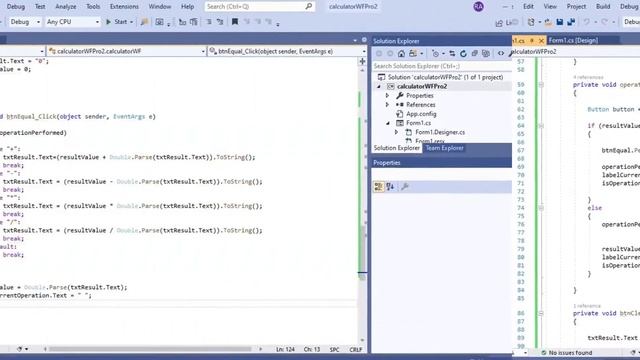The width and height of the screenshot is (640, 360).
Task: Click the uncomment lines toolbar icon
Action: pyautogui.click(x=220, y=22)
